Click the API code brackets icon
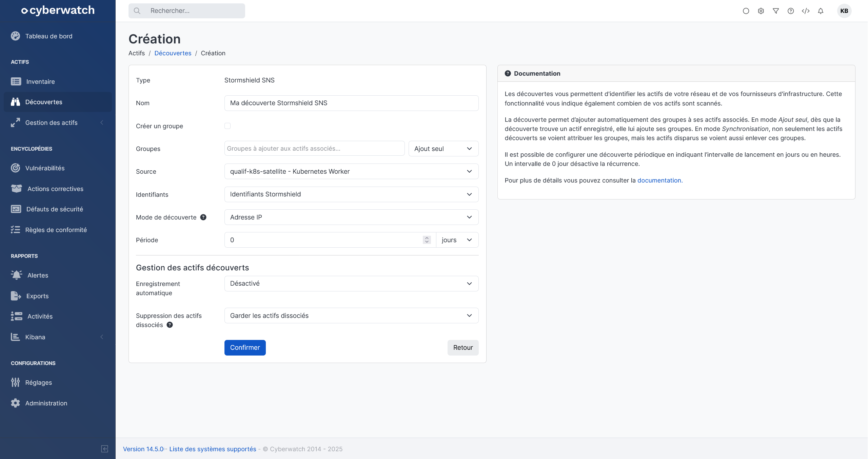868x459 pixels. [x=806, y=11]
